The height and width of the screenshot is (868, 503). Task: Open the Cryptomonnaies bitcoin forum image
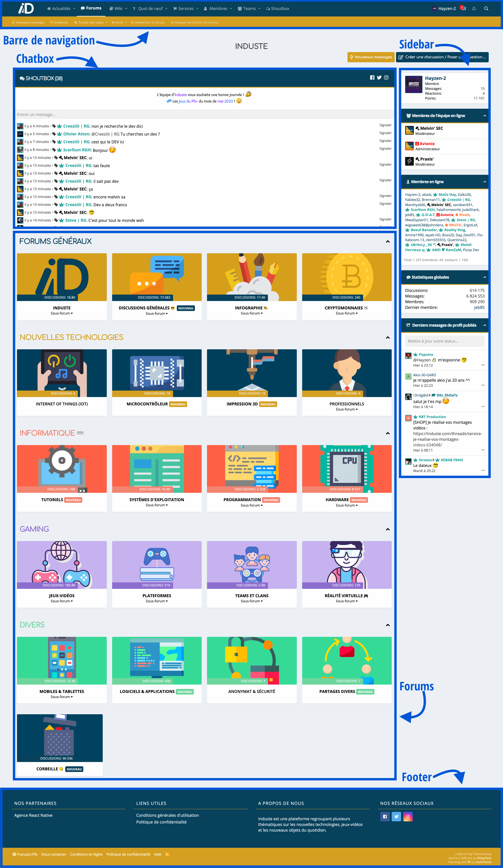[347, 277]
